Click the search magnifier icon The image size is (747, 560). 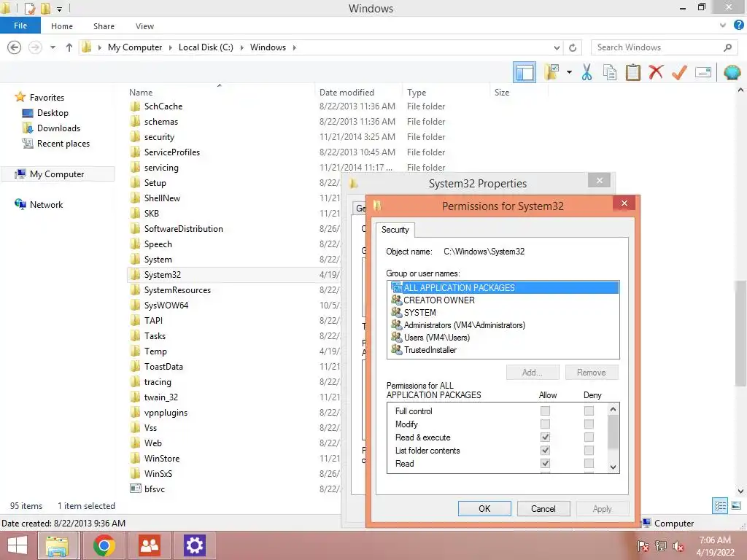727,47
